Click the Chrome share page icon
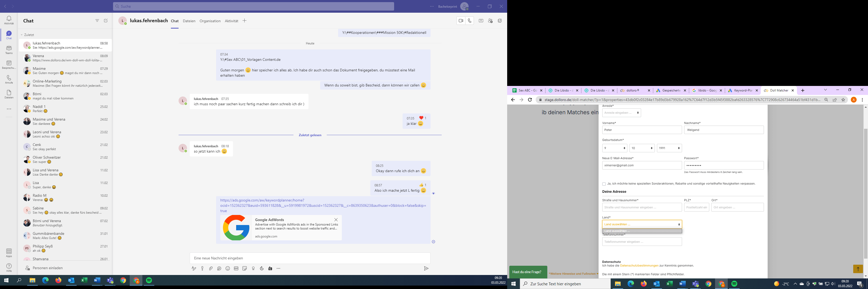 pos(835,100)
